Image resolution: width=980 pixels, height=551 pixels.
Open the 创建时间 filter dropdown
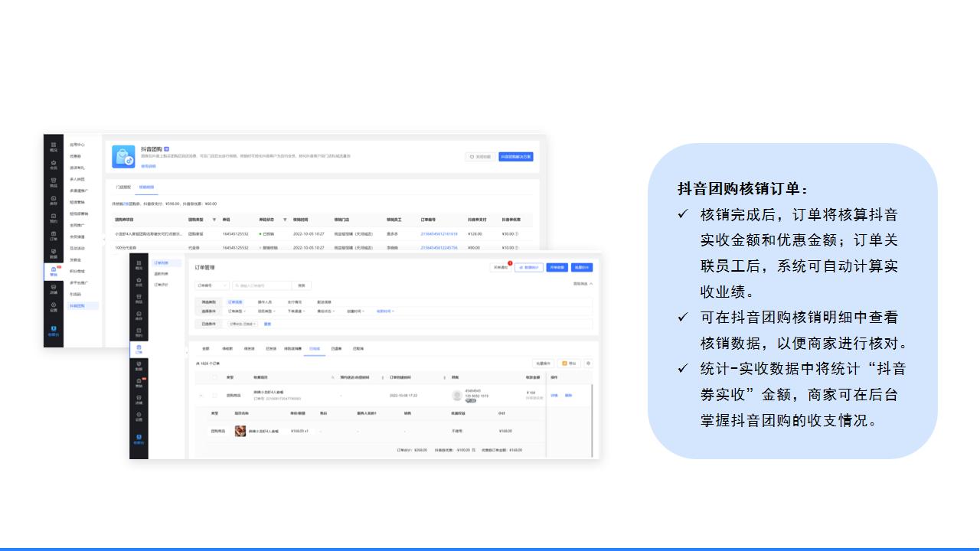[x=355, y=311]
